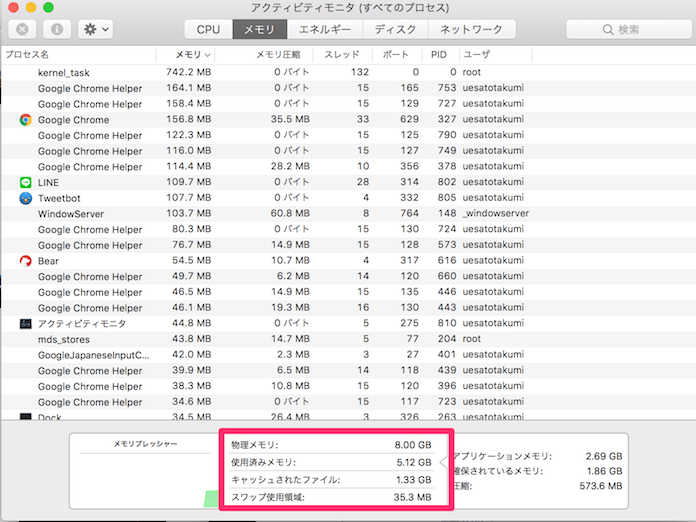
Task: Sort by スレッド column header
Action: pyautogui.click(x=343, y=55)
